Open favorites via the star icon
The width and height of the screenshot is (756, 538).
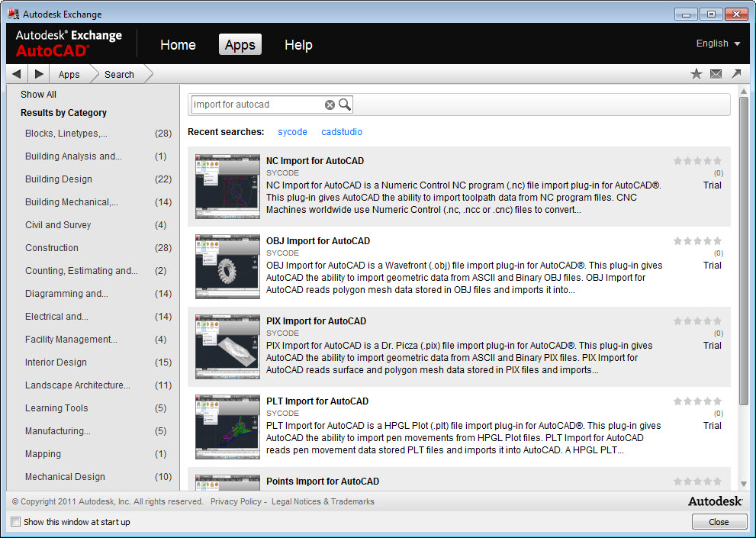point(696,74)
